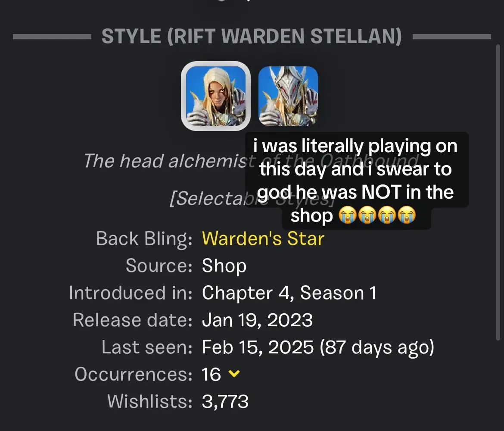Click the vertical scrollbar on right edge
This screenshot has width=504, height=431.
coord(498,192)
